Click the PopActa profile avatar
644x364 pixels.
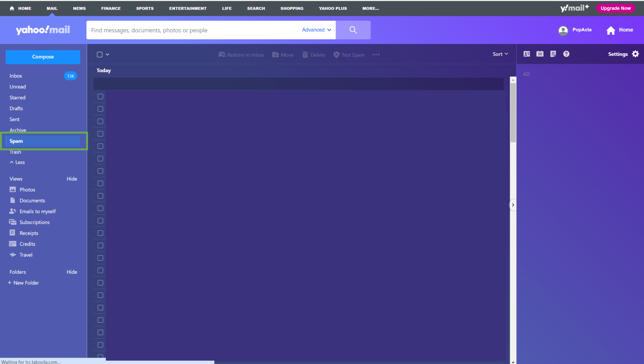pyautogui.click(x=563, y=30)
